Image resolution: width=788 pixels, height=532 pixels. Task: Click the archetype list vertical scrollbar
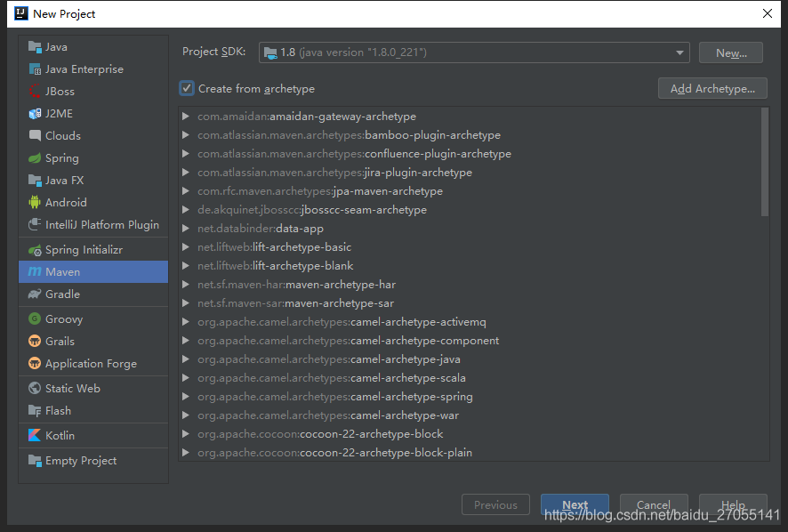click(765, 162)
